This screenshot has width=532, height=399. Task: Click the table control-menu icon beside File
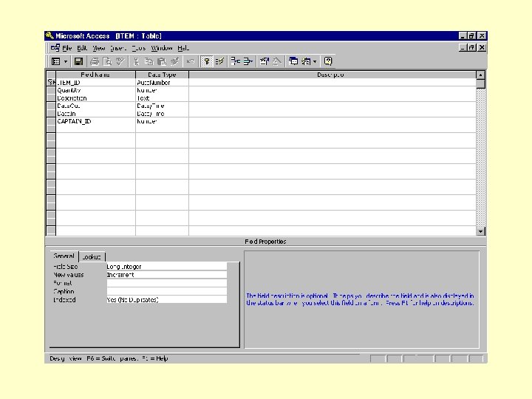coord(55,48)
